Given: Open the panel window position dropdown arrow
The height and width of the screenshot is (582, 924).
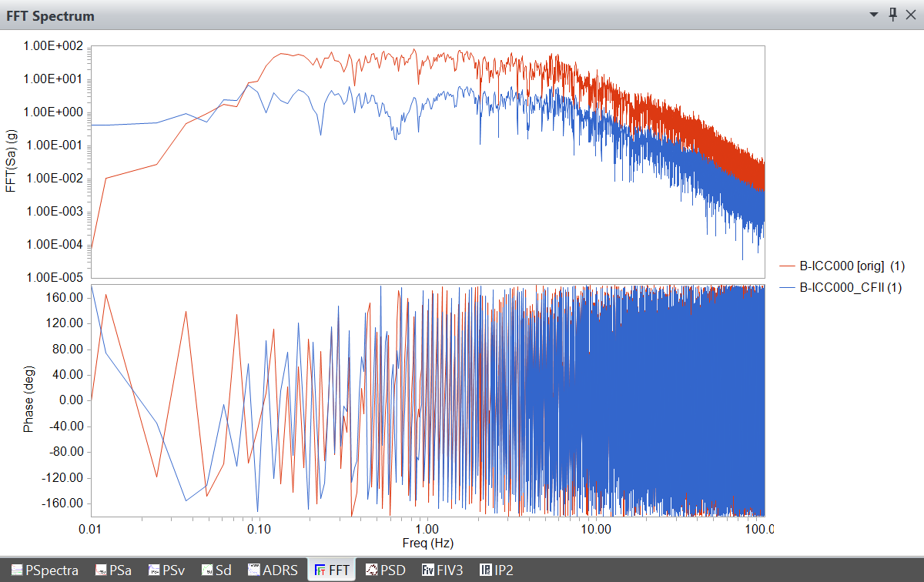Looking at the screenshot, I should tap(874, 15).
